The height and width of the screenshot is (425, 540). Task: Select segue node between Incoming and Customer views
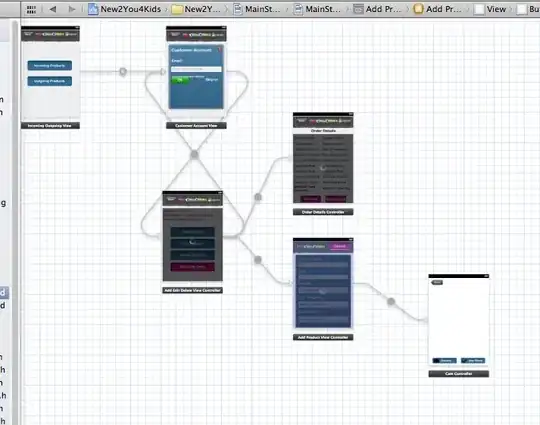click(x=123, y=72)
